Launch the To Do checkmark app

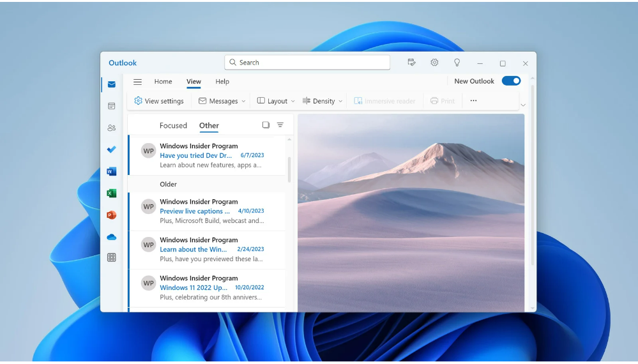(x=112, y=149)
